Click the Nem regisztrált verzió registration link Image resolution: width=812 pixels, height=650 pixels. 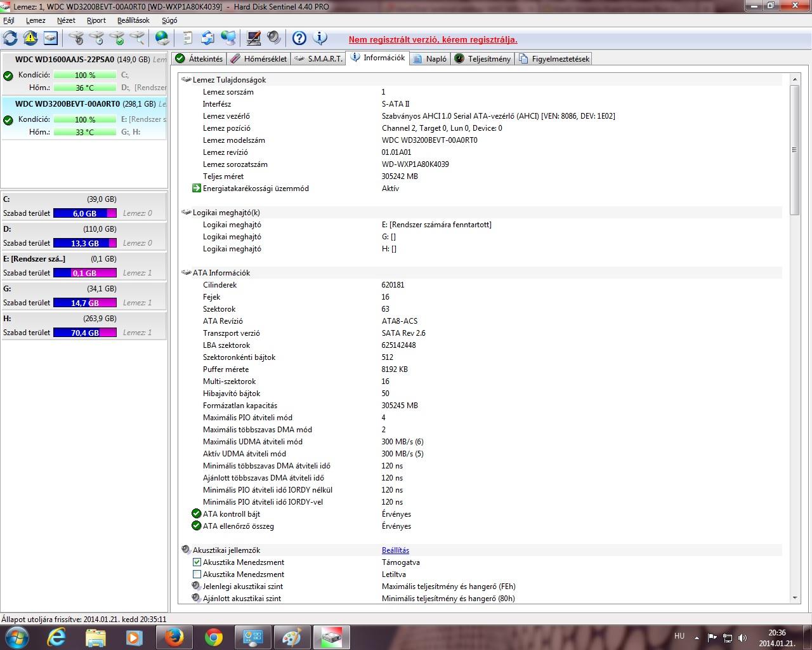coord(433,39)
